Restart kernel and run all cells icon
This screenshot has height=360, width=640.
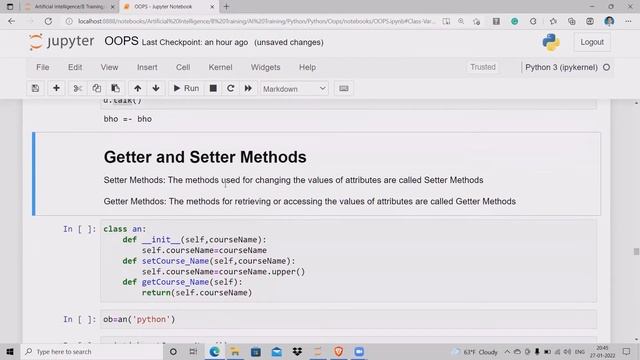point(248,88)
